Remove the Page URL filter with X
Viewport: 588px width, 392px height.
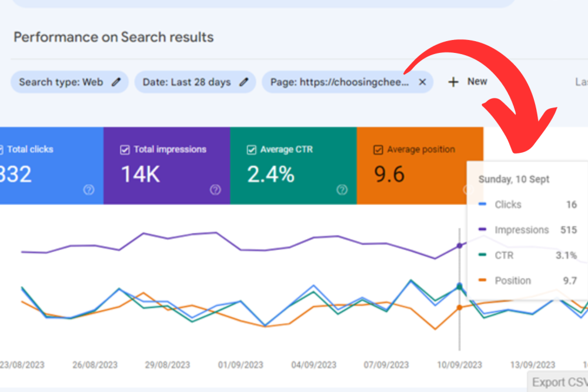[422, 82]
